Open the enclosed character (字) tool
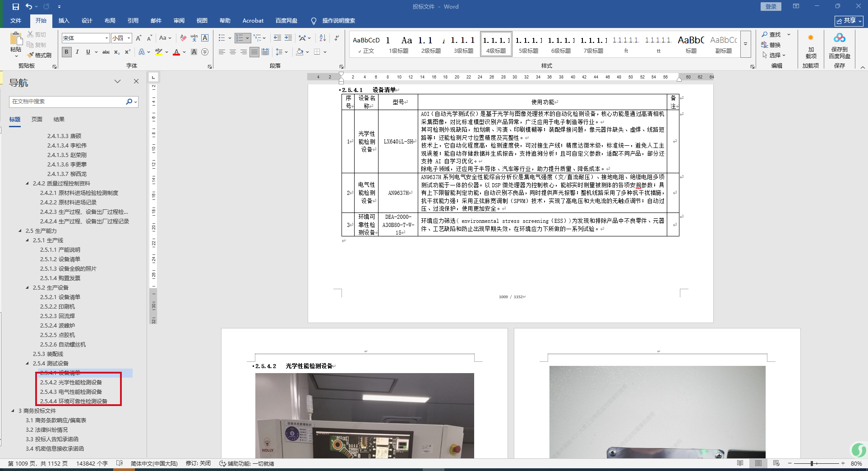Screen dimensions: 868x471 tap(205, 52)
